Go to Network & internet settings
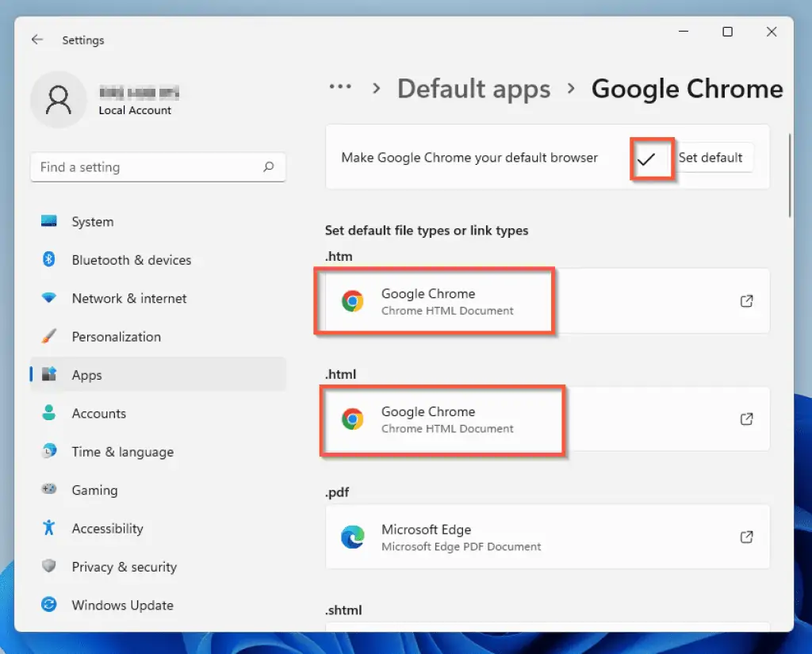This screenshot has width=812, height=654. [x=159, y=298]
